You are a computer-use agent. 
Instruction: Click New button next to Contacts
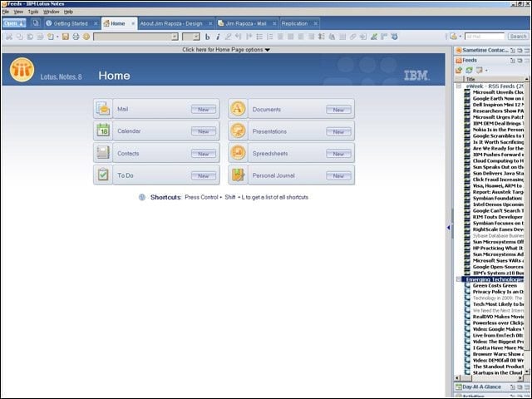[204, 154]
